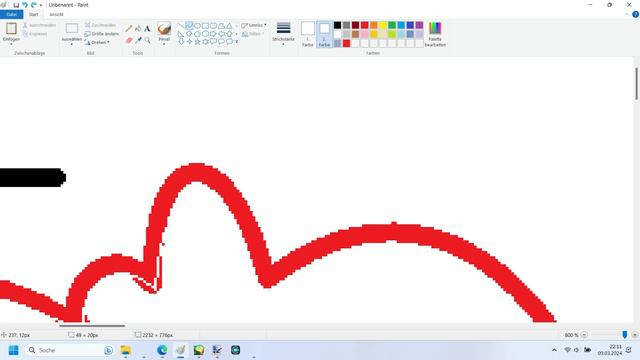640x360 pixels.
Task: Open the Windows Start menu
Action: pos(13,350)
